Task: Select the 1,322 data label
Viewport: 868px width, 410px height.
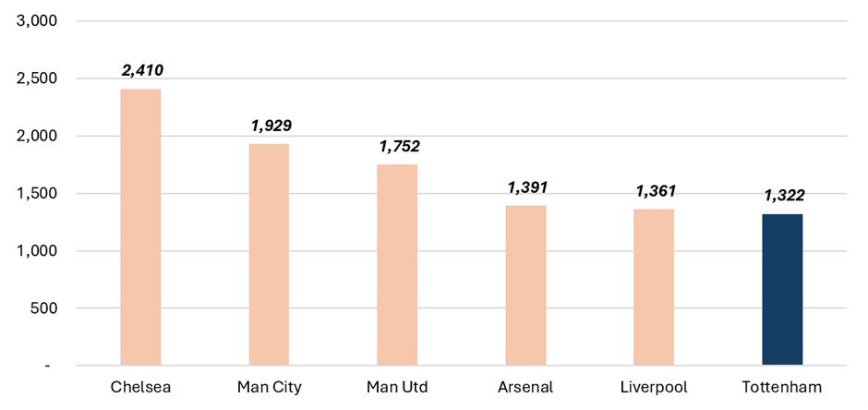Action: 785,196
